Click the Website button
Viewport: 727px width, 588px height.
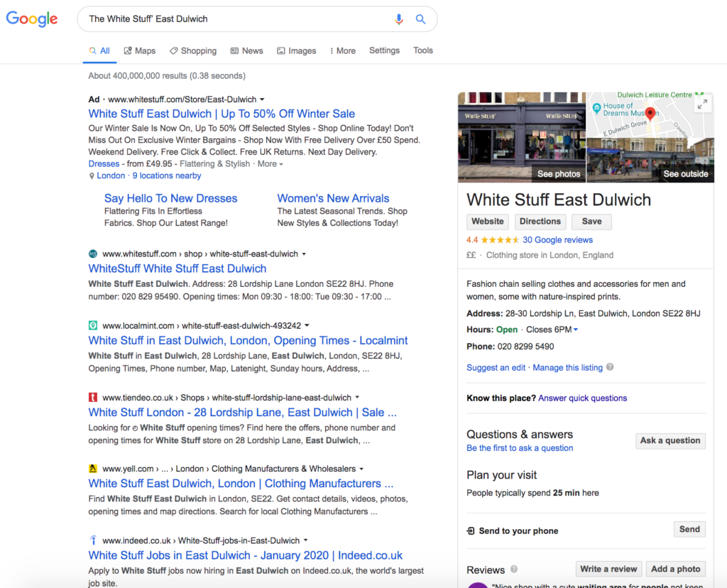click(x=487, y=222)
